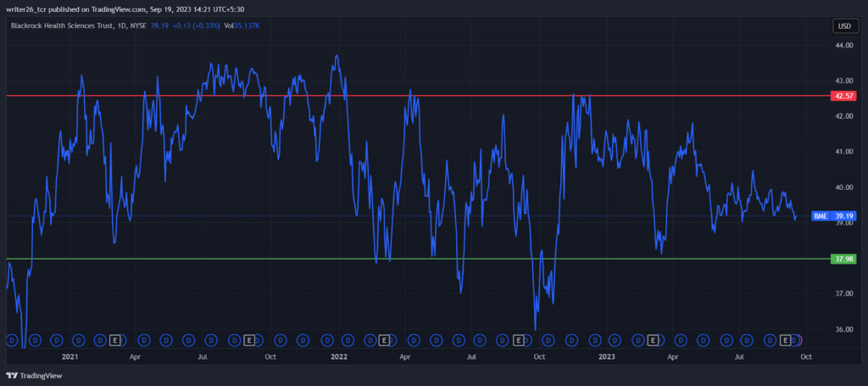Click the Jul label in the 2021 section
This screenshot has width=868, height=386.
[x=203, y=357]
